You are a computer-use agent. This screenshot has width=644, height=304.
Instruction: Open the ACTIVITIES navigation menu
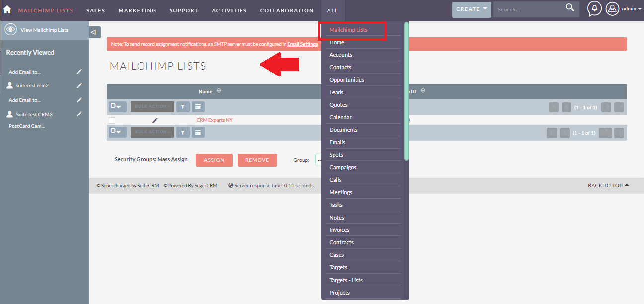(x=229, y=10)
